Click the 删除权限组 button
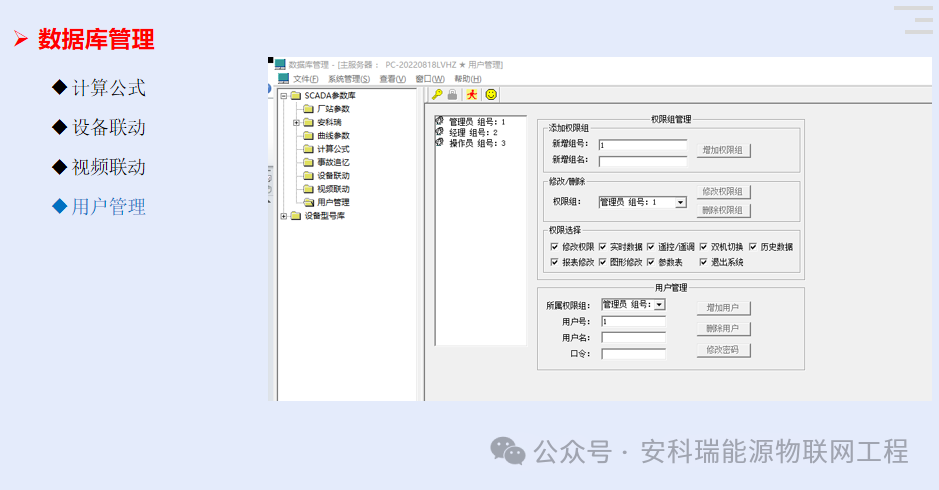Screen dimensions: 939x490 coord(723,210)
